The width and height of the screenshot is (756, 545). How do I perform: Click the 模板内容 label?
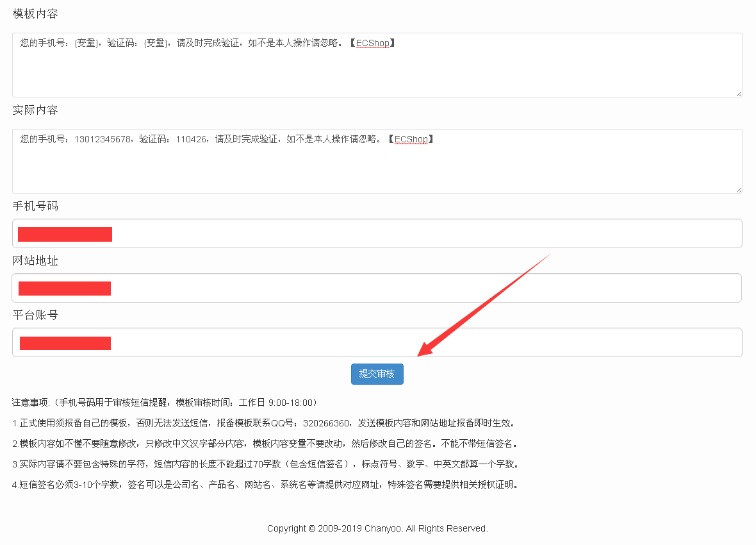coord(35,13)
